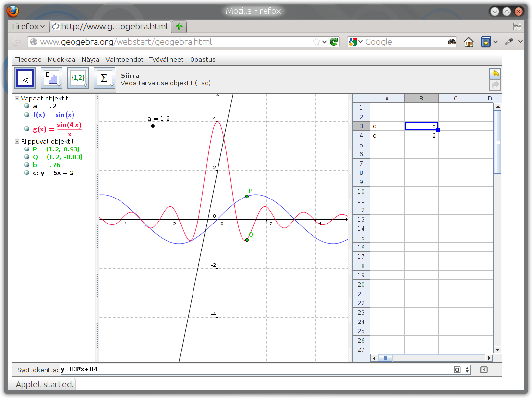Click the back navigation arrow
Screen dimensions: 532x398
(x=16, y=42)
